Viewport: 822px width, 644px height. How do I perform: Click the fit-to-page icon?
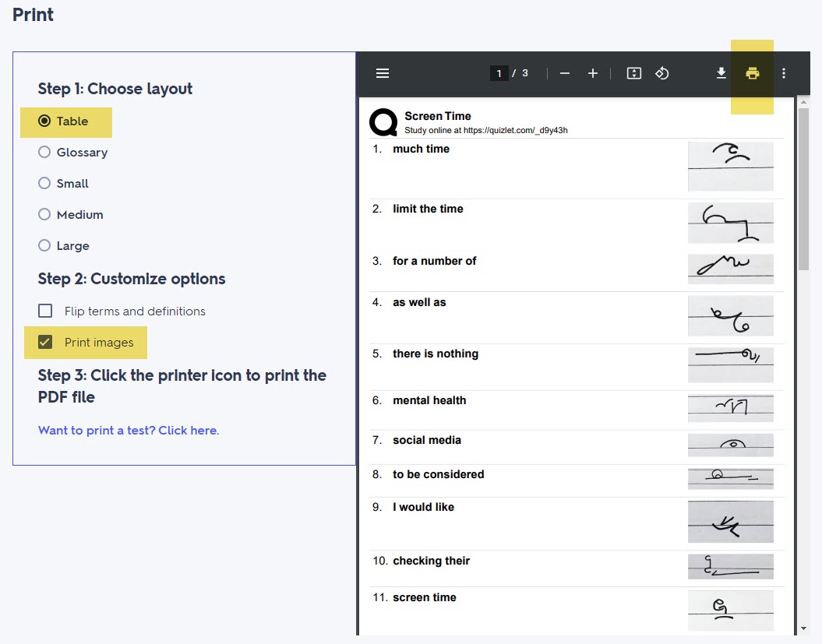point(633,72)
